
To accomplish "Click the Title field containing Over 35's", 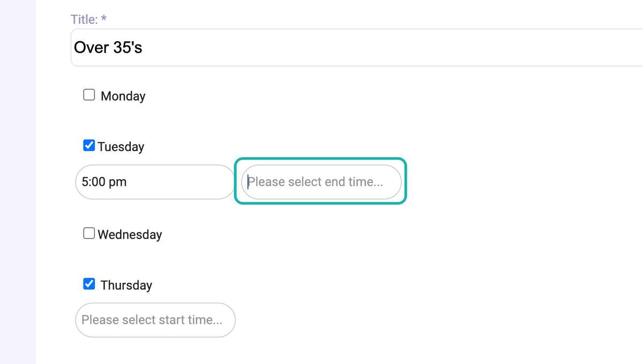I will (x=214, y=47).
